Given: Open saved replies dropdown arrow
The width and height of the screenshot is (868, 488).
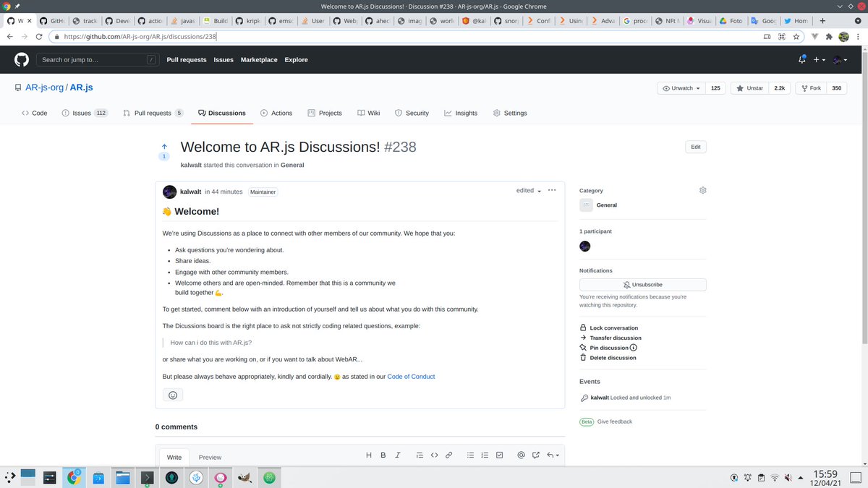Looking at the screenshot, I should pos(553,455).
